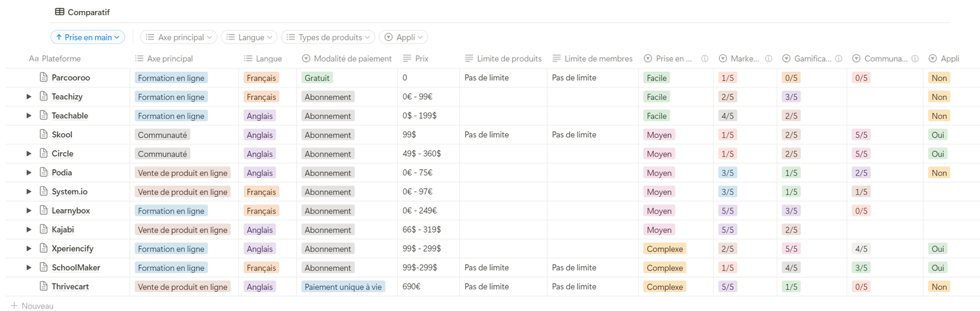980x311 pixels.
Task: Click the table icon next to Comparatif
Action: point(59,12)
